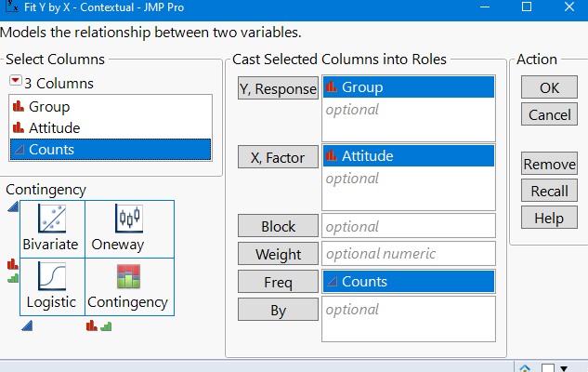Click the X, Factor role button

point(278,157)
